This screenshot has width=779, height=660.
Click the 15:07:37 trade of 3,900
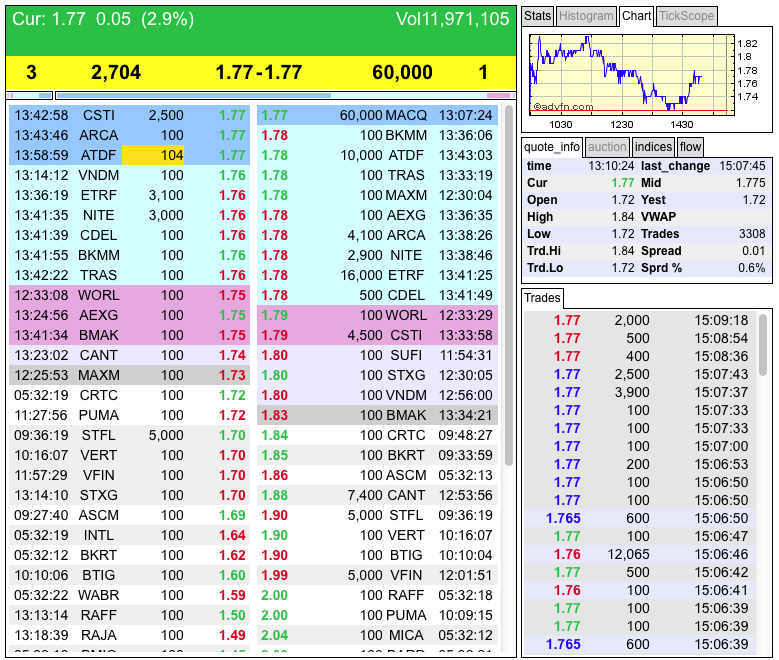(x=639, y=392)
